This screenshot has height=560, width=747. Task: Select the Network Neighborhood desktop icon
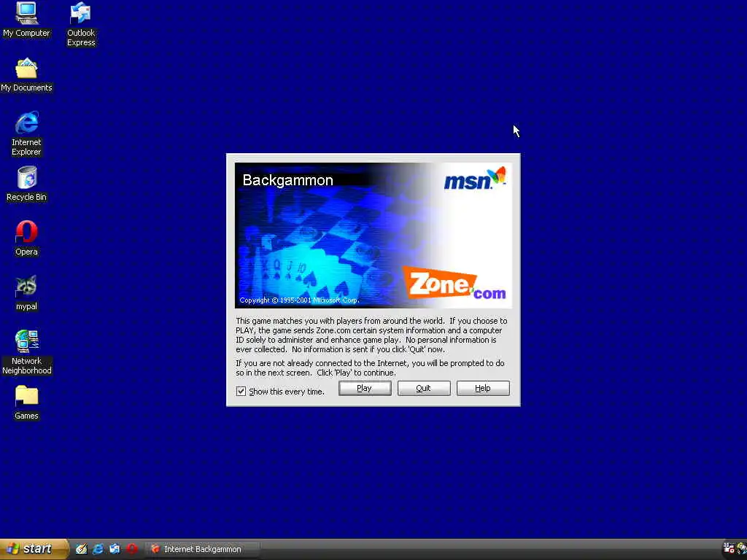click(26, 352)
